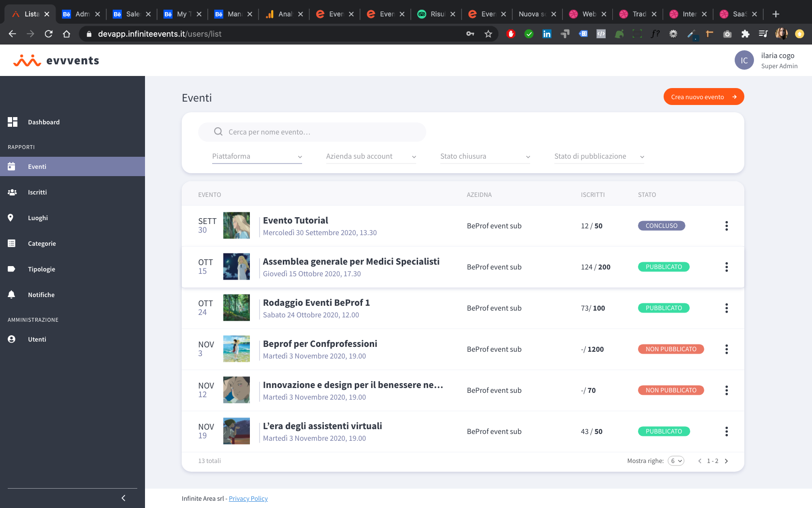Switch to the Adm browser tab
This screenshot has width=812, height=508.
tap(82, 14)
